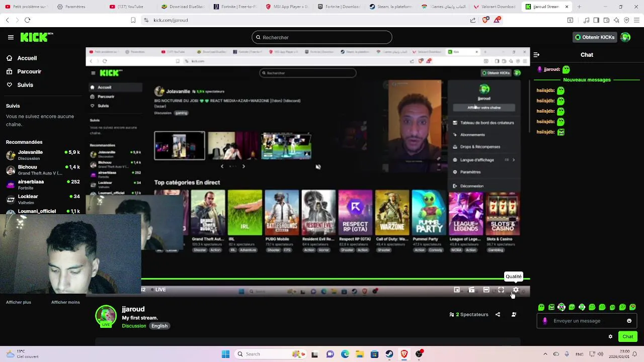Insert the headphones emote in quick emotes
Image resolution: width=644 pixels, height=362 pixels.
[561, 307]
